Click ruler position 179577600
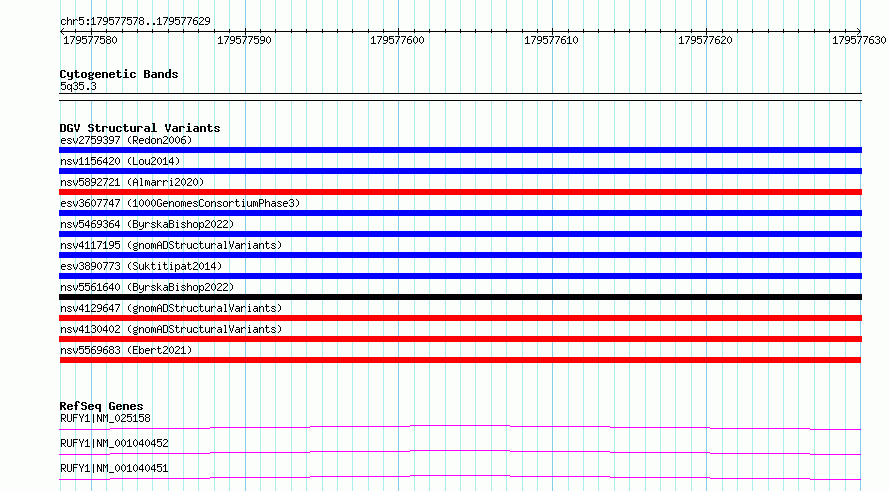This screenshot has width=890, height=491. [397, 40]
